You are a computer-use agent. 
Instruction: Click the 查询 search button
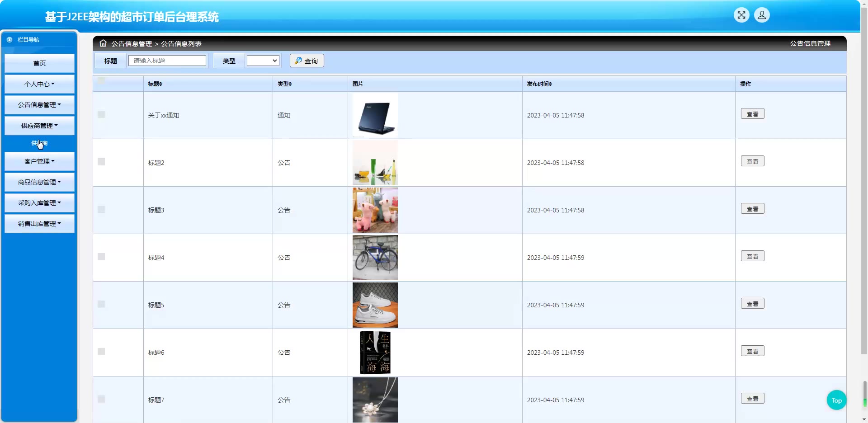(x=307, y=61)
